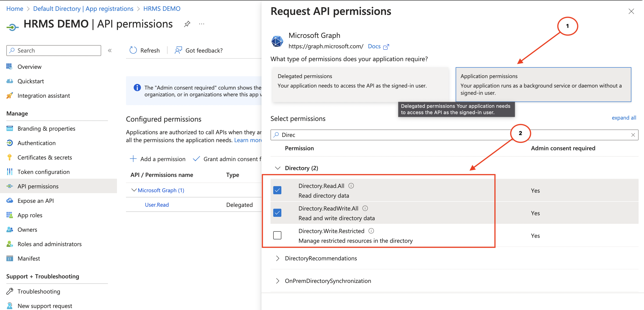The image size is (644, 310).
Task: Open Certificates & secrets in sidebar
Action: pos(44,157)
